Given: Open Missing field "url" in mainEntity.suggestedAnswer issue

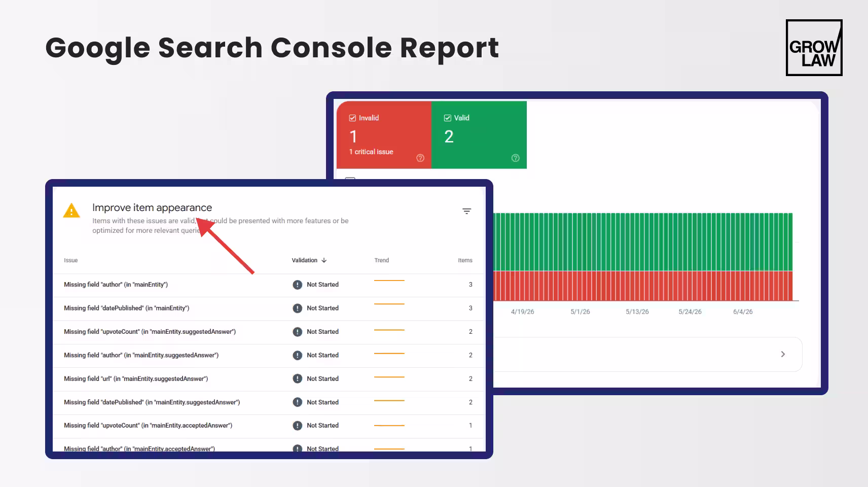Looking at the screenshot, I should (136, 378).
